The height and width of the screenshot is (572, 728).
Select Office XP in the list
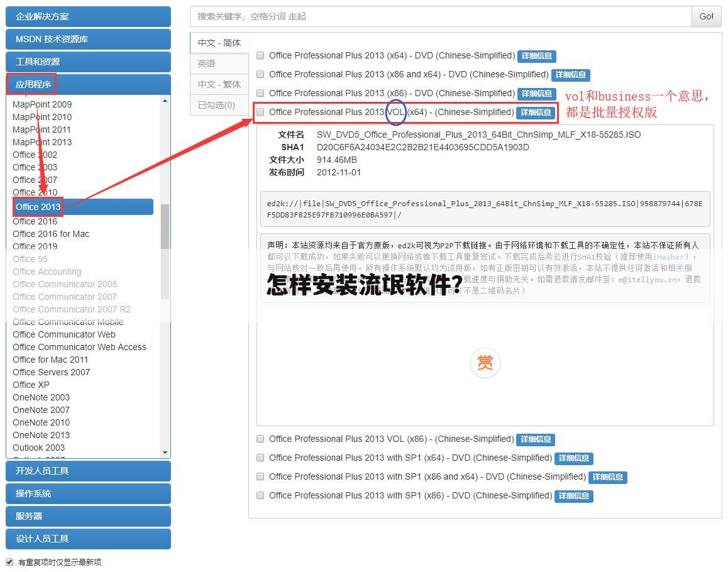click(x=31, y=385)
